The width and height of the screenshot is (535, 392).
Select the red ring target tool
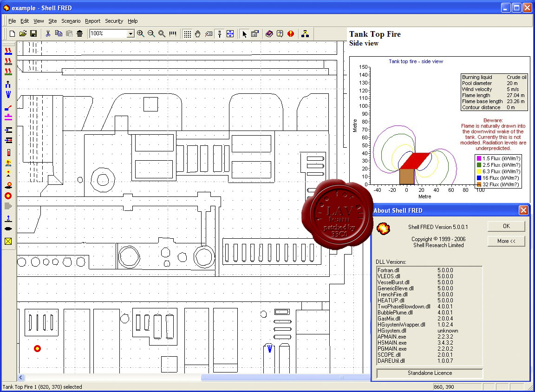point(8,196)
